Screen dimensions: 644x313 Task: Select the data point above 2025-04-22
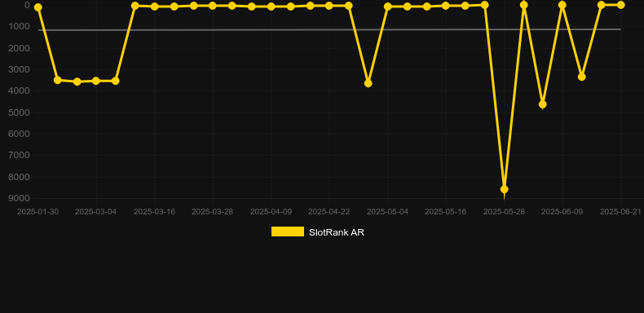(x=329, y=6)
